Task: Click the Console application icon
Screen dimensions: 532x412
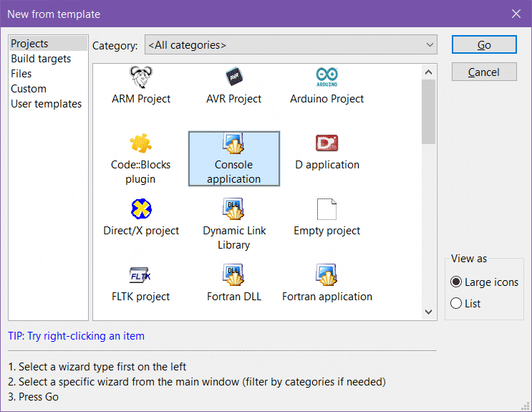Action: (234, 143)
